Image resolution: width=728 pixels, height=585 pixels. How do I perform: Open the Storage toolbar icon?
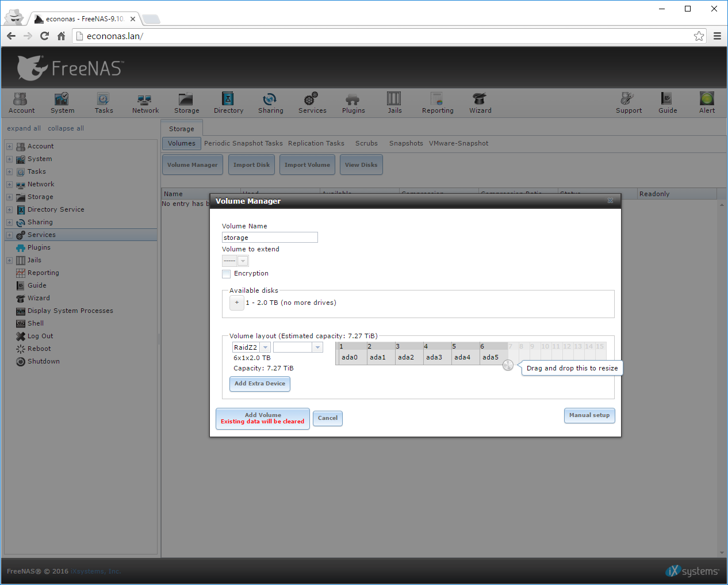coord(186,103)
